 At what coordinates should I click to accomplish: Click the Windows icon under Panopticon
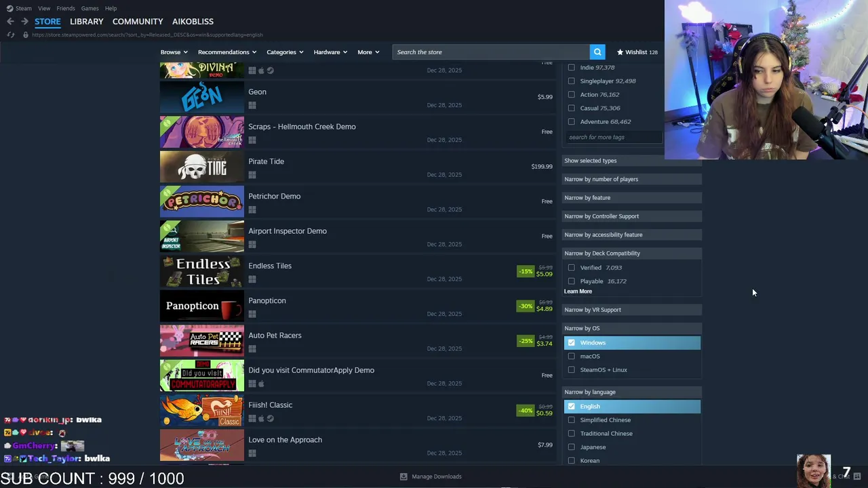pyautogui.click(x=252, y=314)
